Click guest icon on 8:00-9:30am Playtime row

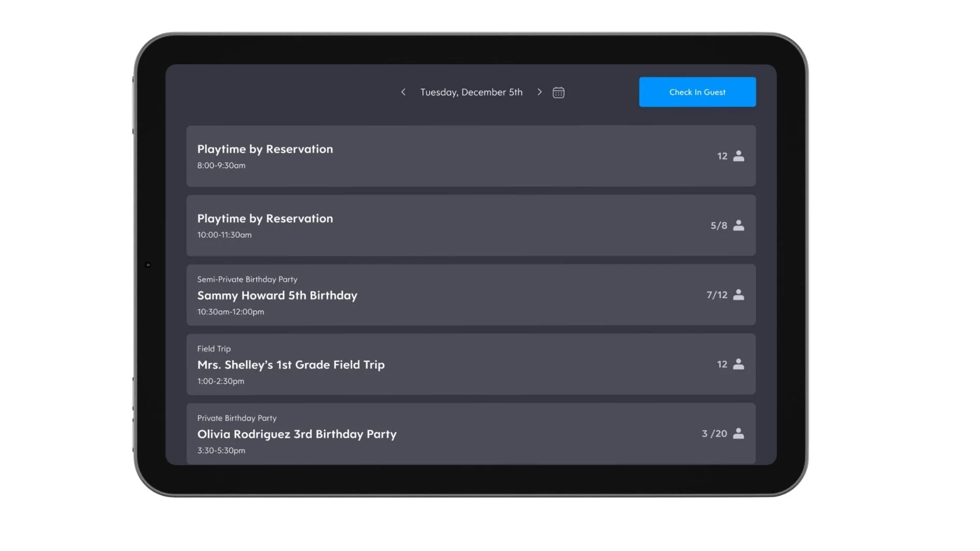pos(738,156)
